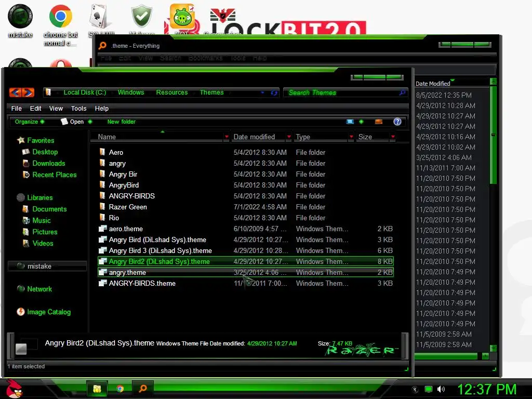
Task: Select Recent Places under Favorites
Action: click(54, 175)
